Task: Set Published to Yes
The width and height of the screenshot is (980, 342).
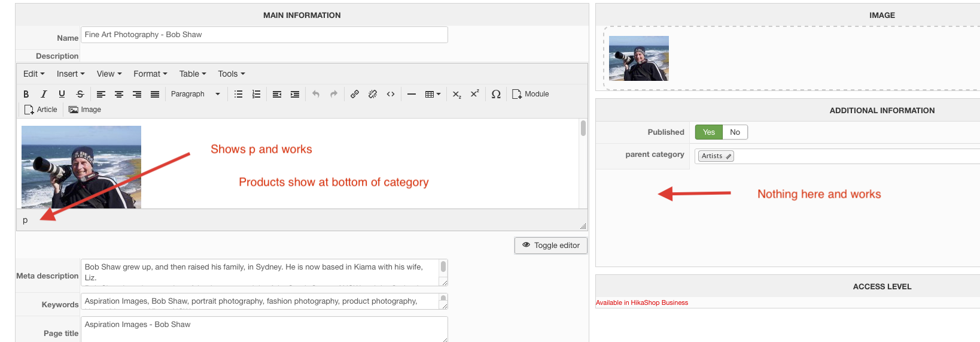Action: tap(708, 132)
